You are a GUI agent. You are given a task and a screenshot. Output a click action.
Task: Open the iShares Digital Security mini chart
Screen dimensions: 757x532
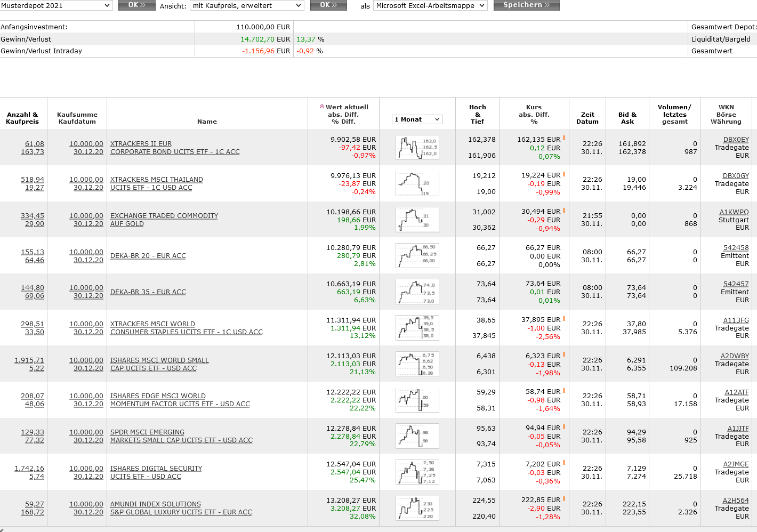coord(417,472)
